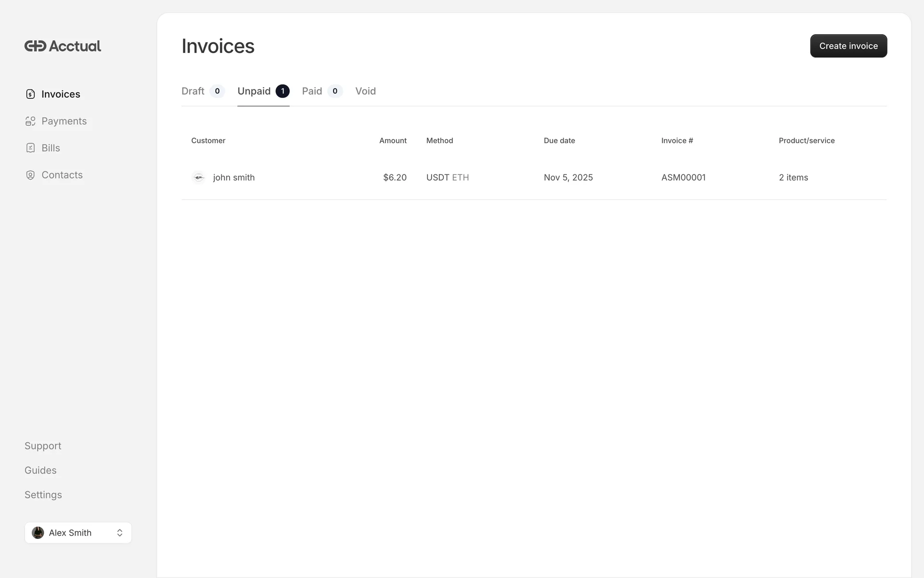
Task: Switch to the Void tab
Action: click(x=365, y=91)
